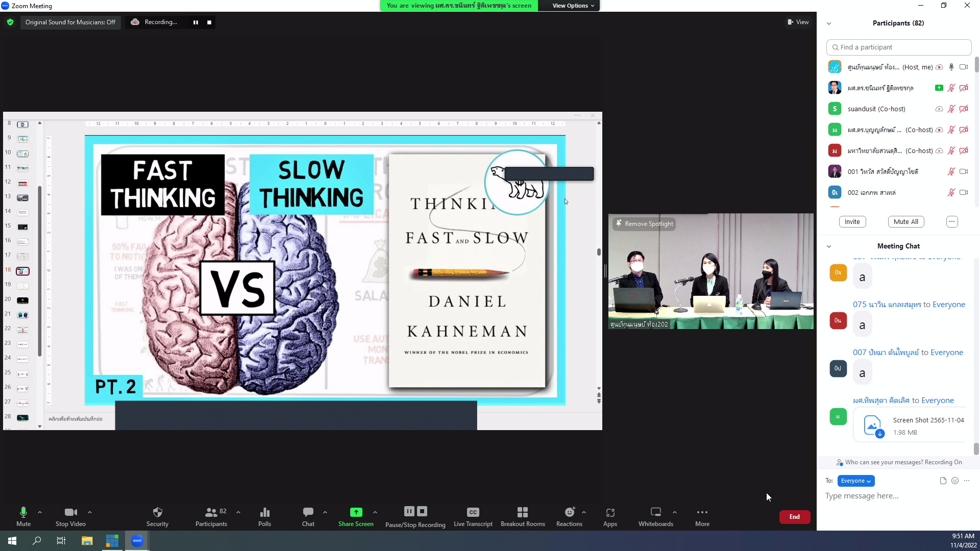Open Windows taskbar search
Viewport: 980px width, 551px height.
click(37, 541)
